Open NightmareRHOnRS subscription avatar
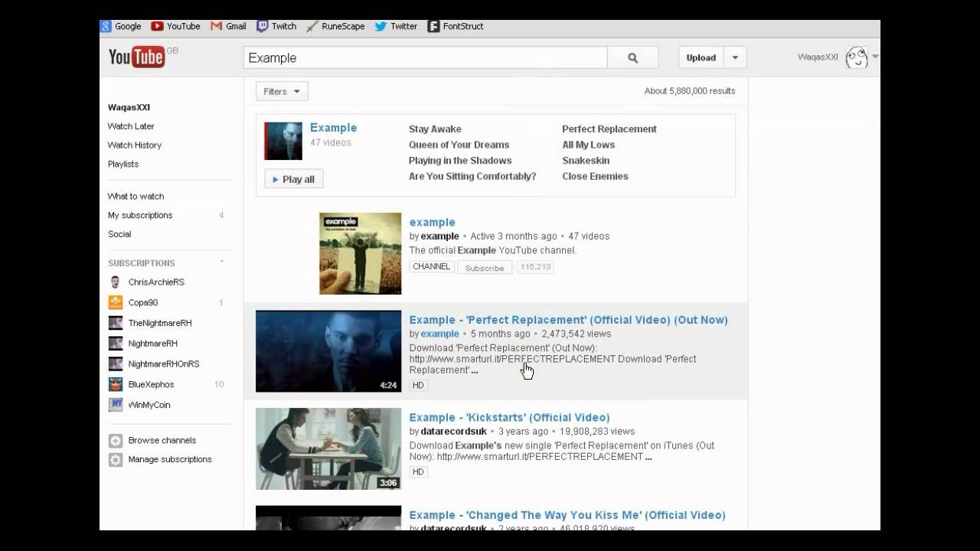Image resolution: width=980 pixels, height=551 pixels. pyautogui.click(x=115, y=364)
